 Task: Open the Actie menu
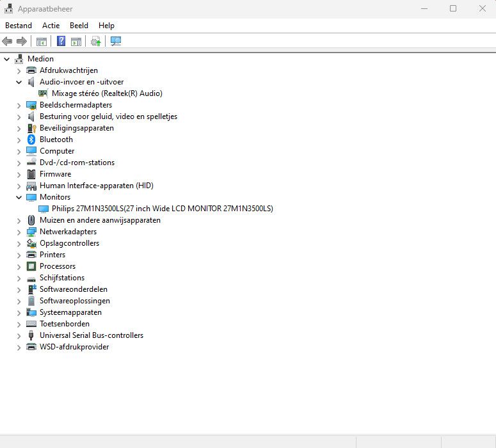(x=51, y=26)
